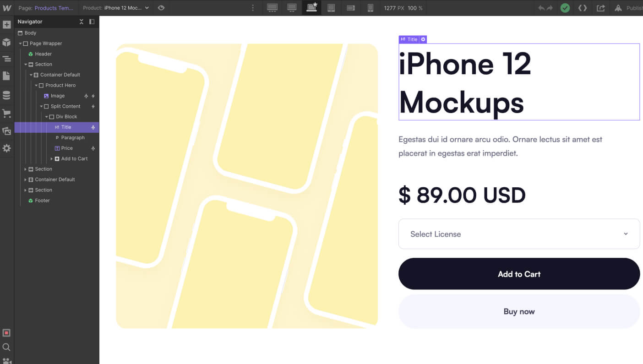The image size is (643, 364).
Task: Click the green saved status indicator
Action: [565, 8]
